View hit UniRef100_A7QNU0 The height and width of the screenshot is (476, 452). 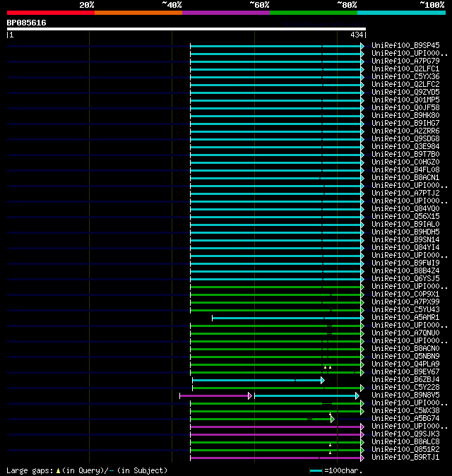click(x=405, y=333)
